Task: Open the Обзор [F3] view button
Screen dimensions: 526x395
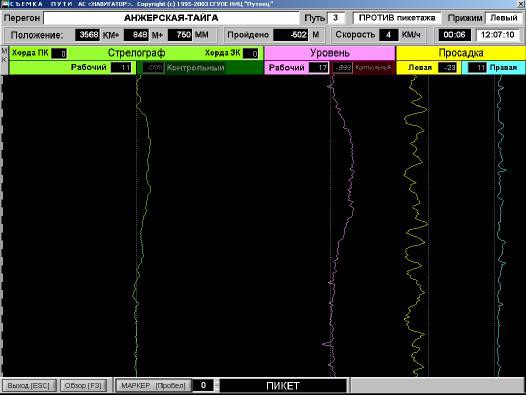Action: pos(83,385)
